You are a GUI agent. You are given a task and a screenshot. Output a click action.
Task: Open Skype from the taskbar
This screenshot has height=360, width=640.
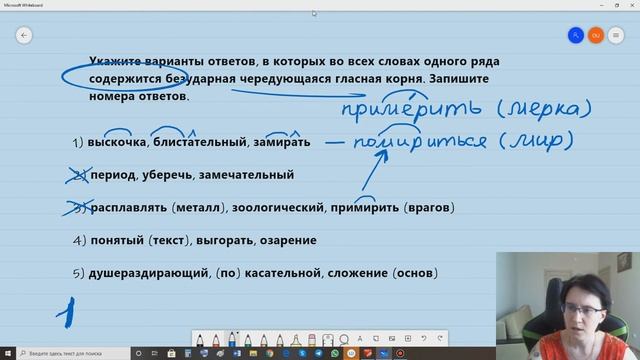(302, 353)
